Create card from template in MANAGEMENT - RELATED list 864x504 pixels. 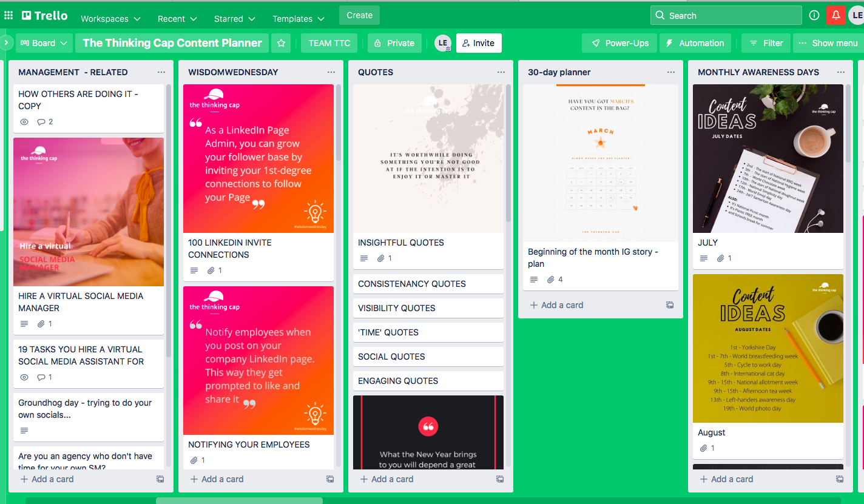coord(160,479)
